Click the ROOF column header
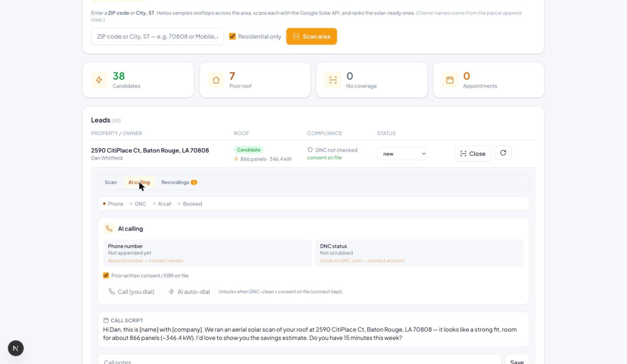The width and height of the screenshot is (627, 364). coord(242,133)
